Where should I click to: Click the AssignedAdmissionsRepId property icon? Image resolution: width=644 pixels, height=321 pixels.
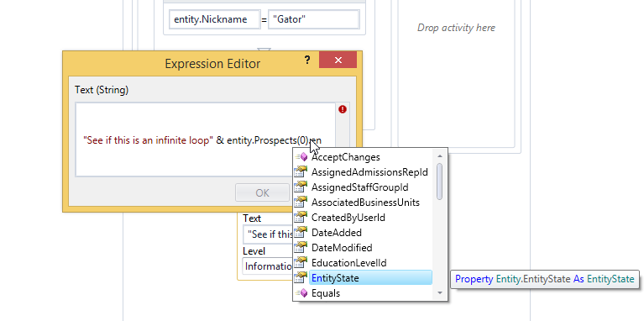(x=301, y=171)
